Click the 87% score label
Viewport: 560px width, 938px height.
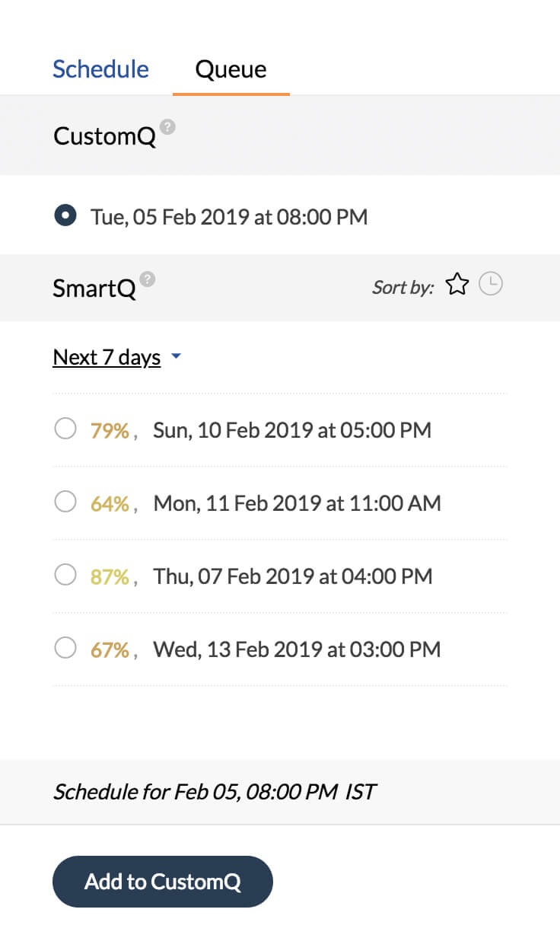[x=110, y=576]
